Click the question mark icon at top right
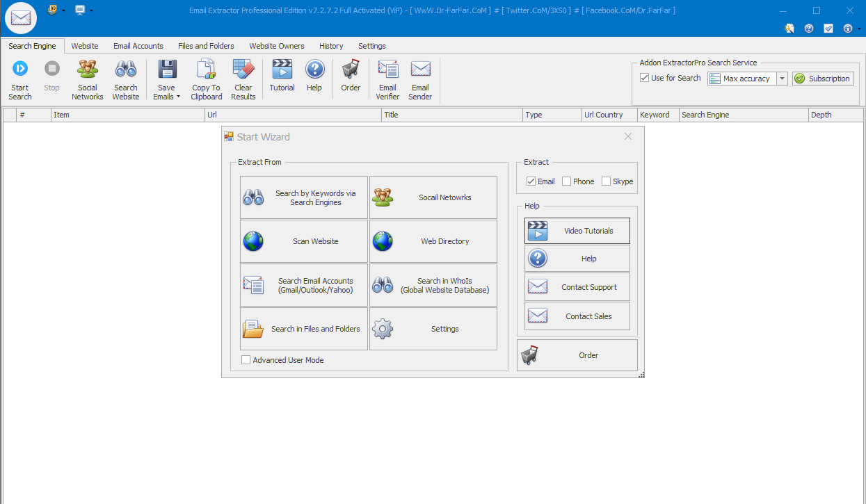 point(809,29)
